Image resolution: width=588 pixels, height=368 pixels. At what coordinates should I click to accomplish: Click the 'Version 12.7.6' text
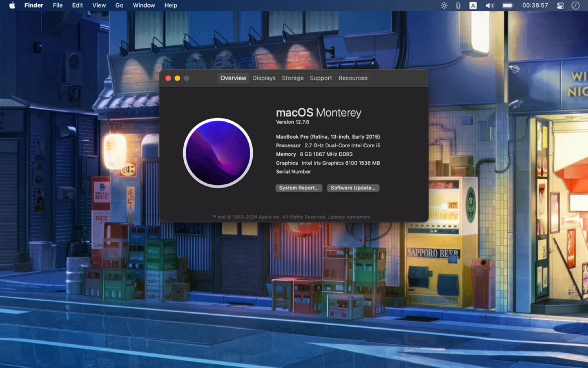pyautogui.click(x=292, y=122)
